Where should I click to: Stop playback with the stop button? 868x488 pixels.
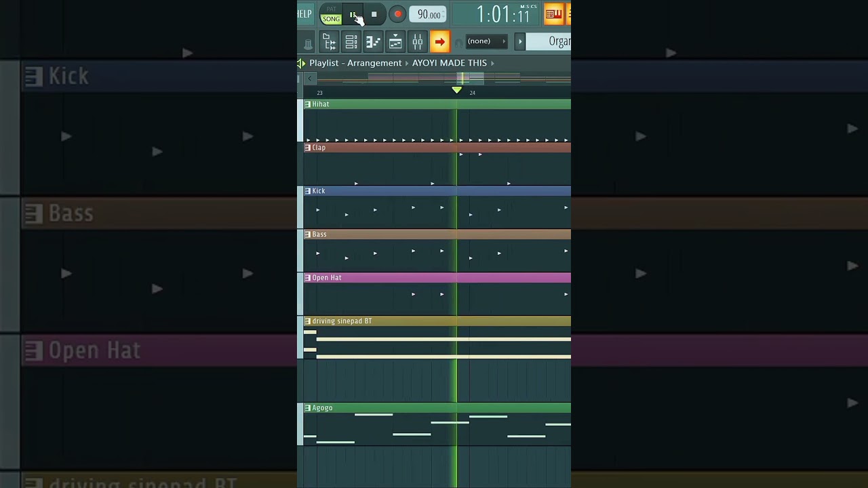coord(374,14)
